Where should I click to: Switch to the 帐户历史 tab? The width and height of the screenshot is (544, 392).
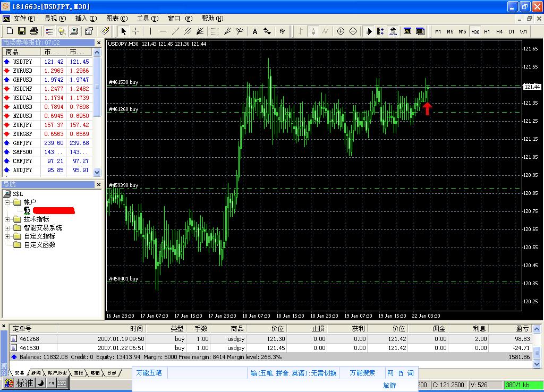tap(57, 373)
